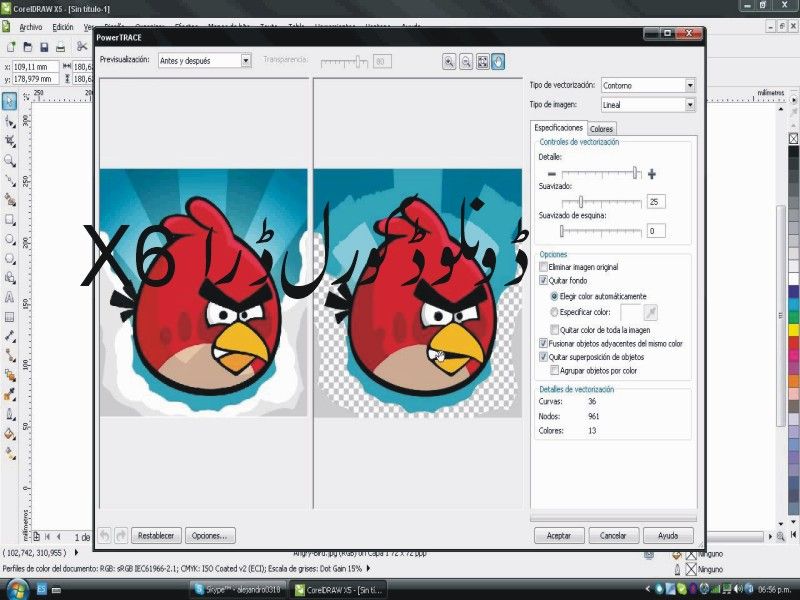The width and height of the screenshot is (800, 600).
Task: Click the Save floppy icon in CorelDRAW toolbar
Action: point(44,47)
